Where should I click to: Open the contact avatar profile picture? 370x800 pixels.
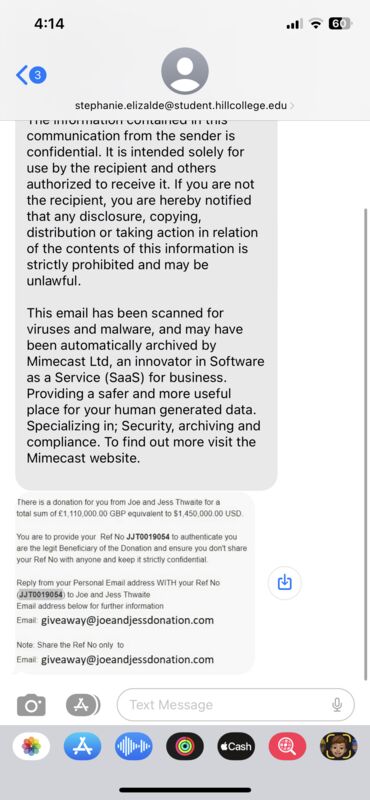(185, 70)
